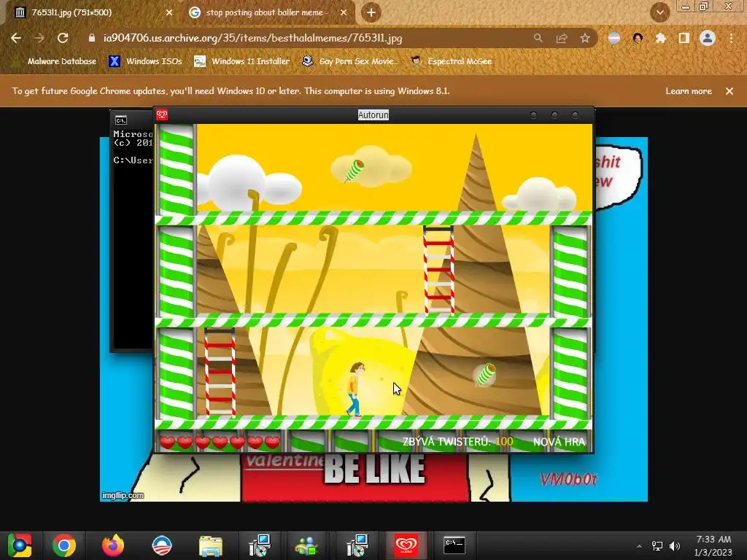Image resolution: width=747 pixels, height=560 pixels.
Task: Open the Espectral McGee bookmark
Action: click(452, 61)
